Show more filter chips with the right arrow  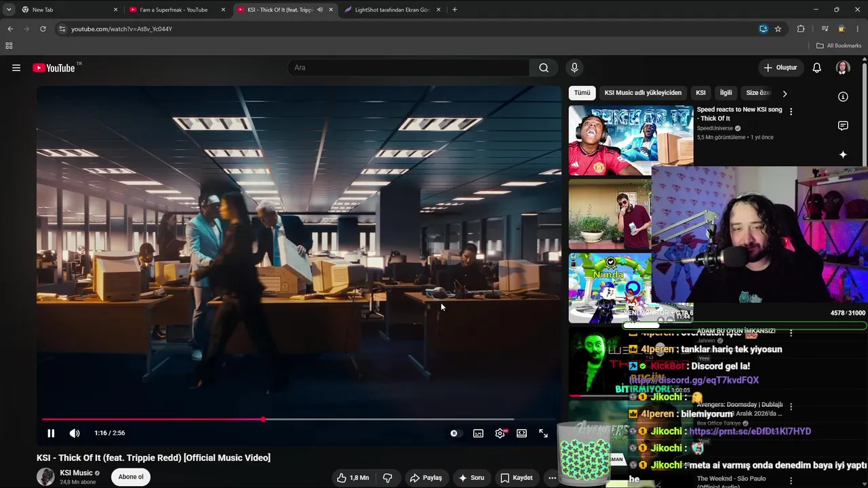(x=785, y=94)
